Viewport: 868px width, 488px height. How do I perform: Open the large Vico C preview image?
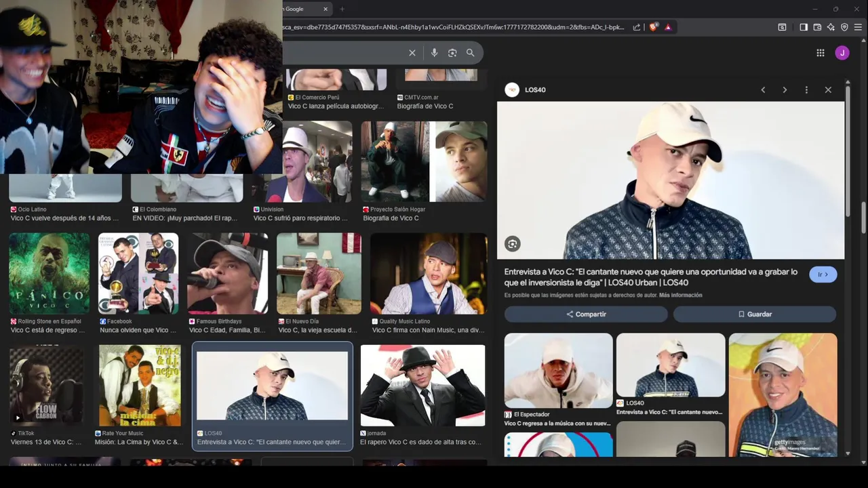(671, 180)
